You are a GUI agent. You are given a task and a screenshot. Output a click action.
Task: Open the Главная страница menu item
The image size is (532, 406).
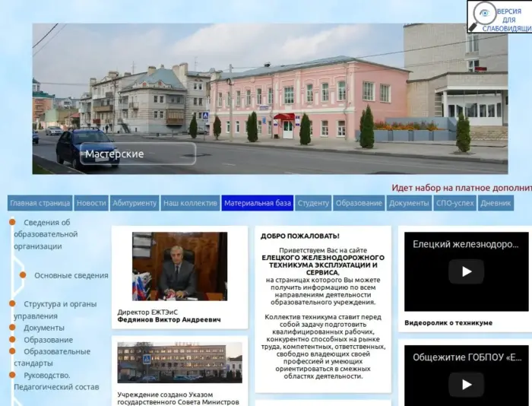pyautogui.click(x=40, y=203)
